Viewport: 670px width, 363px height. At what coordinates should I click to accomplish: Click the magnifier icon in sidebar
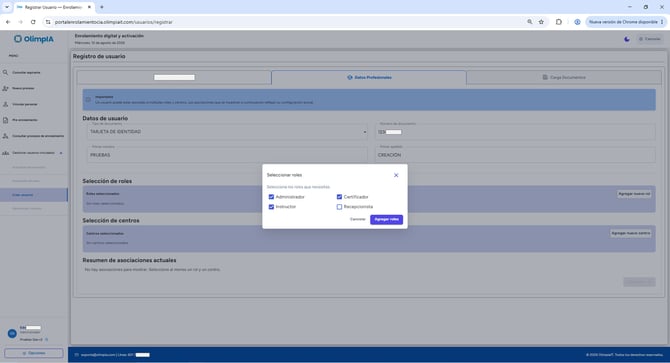pos(6,73)
